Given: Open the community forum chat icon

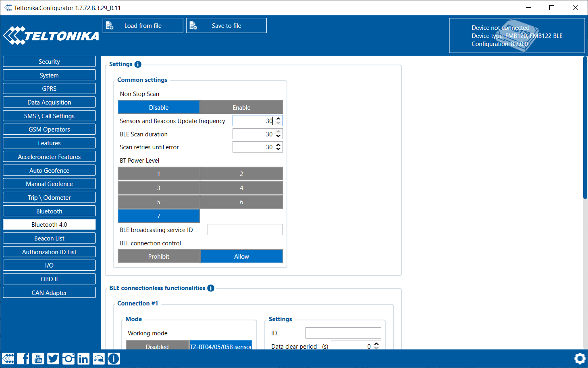Looking at the screenshot, I should [x=99, y=359].
